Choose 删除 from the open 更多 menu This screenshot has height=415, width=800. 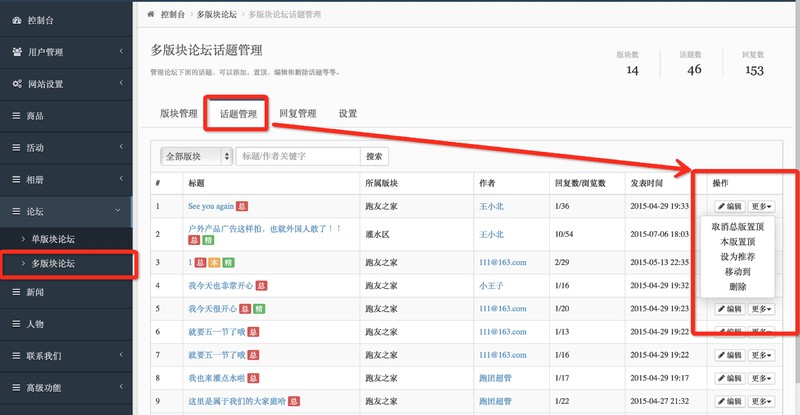[x=738, y=286]
